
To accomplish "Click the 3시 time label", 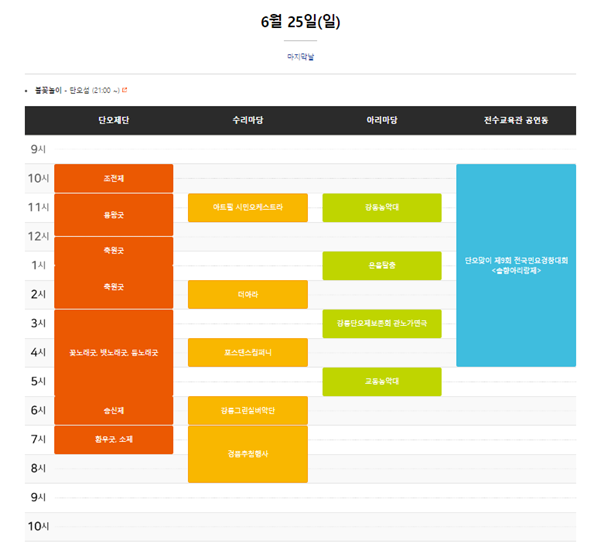I will point(38,323).
